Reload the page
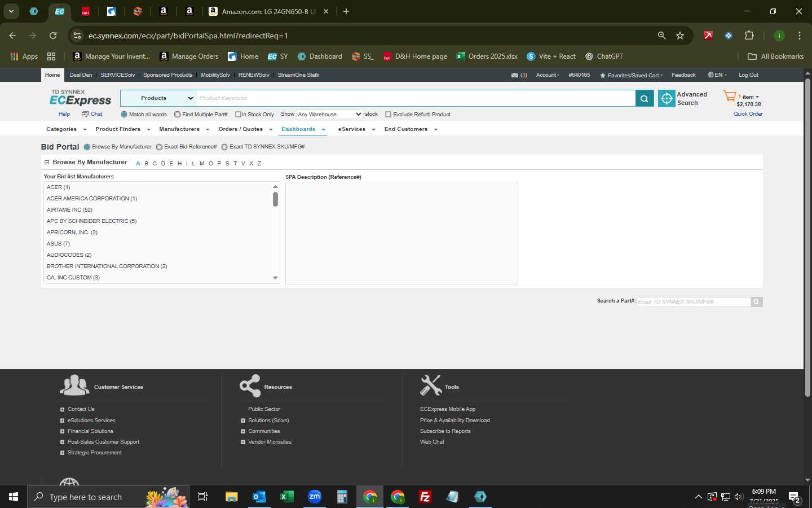Image resolution: width=812 pixels, height=508 pixels. tap(53, 36)
